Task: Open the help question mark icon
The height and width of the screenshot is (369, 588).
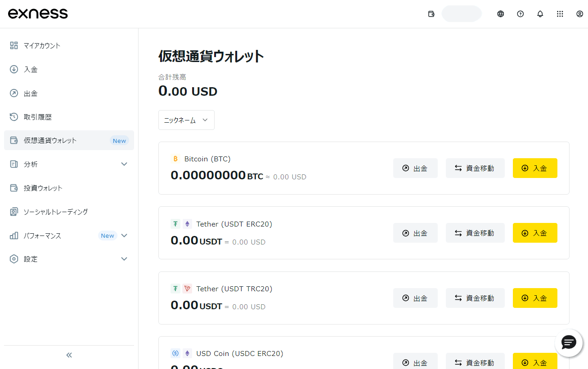Action: coord(520,14)
